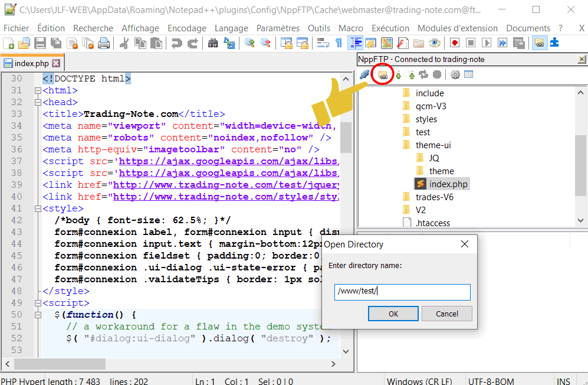Screen dimensions: 588x385
Task: Open the Langage menu
Action: [x=231, y=28]
